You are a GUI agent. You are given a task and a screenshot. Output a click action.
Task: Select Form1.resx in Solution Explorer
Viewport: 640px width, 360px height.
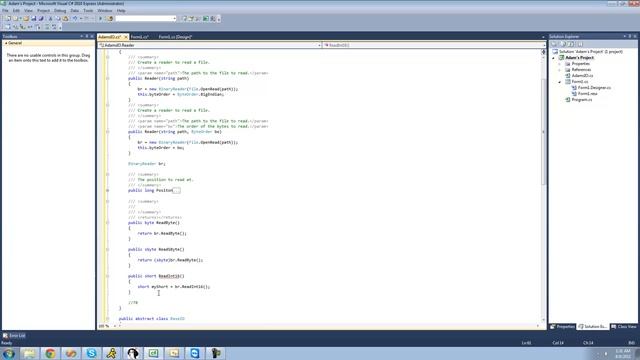[587, 94]
